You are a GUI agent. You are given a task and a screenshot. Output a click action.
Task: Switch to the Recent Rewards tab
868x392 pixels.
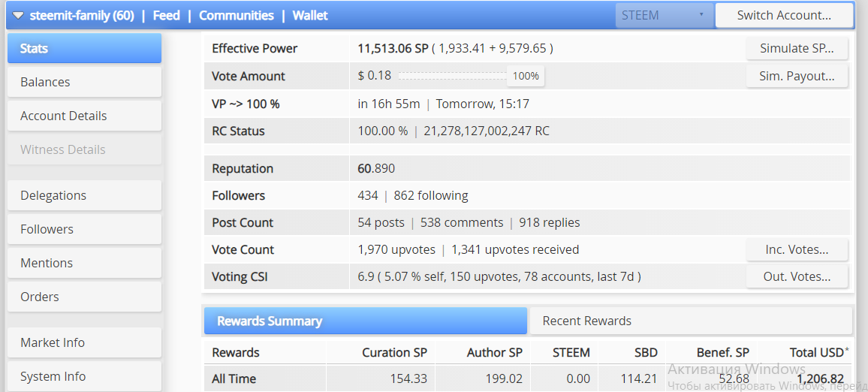(691, 321)
